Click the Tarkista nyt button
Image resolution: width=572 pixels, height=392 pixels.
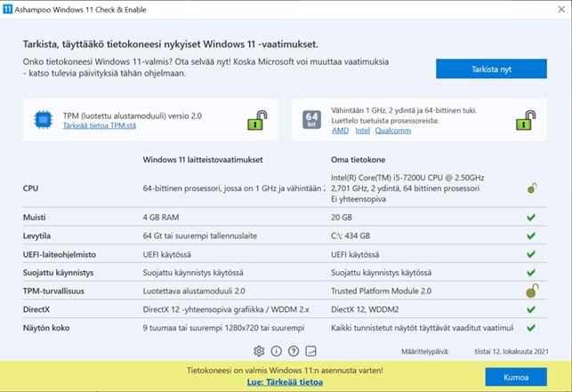click(x=491, y=69)
